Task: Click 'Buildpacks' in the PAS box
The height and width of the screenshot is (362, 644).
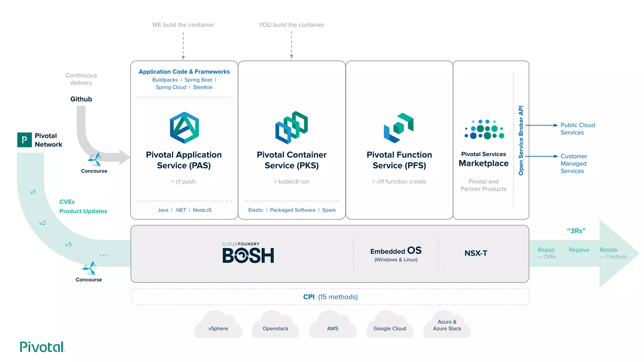Action: point(165,80)
